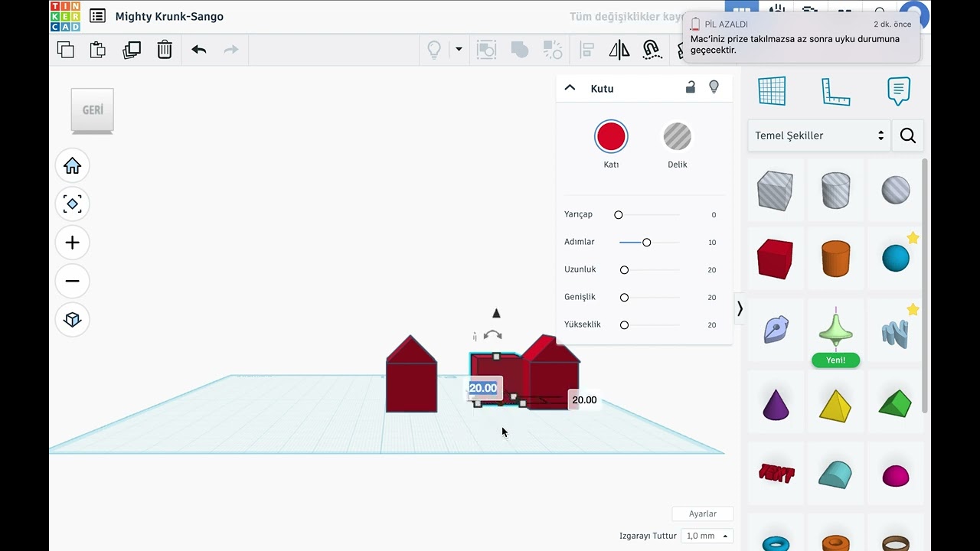Undo the last action

coord(199,50)
